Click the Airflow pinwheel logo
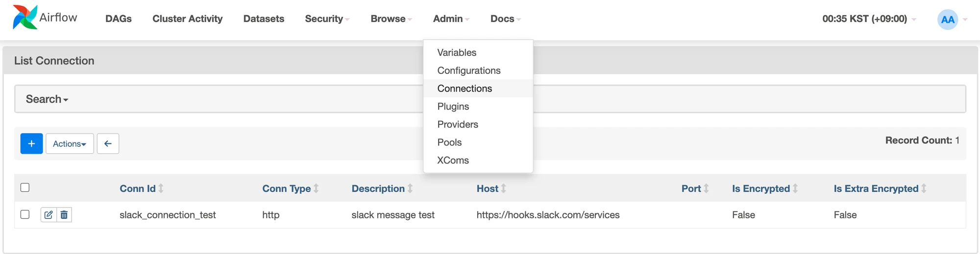Image resolution: width=980 pixels, height=254 pixels. [24, 18]
